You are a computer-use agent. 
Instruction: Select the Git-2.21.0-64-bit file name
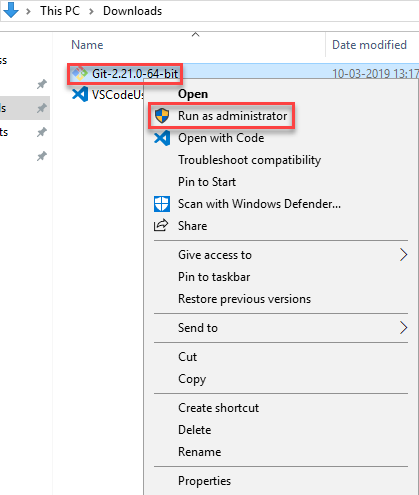click(135, 74)
